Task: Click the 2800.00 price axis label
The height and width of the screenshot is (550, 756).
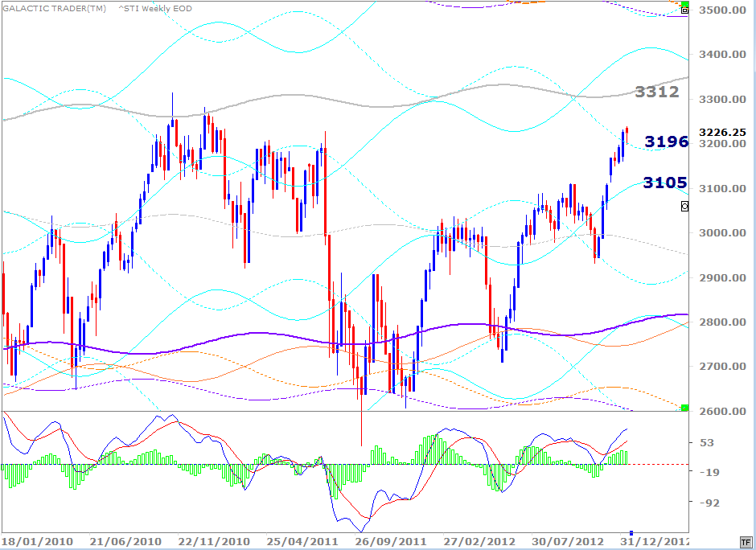Action: (x=723, y=322)
